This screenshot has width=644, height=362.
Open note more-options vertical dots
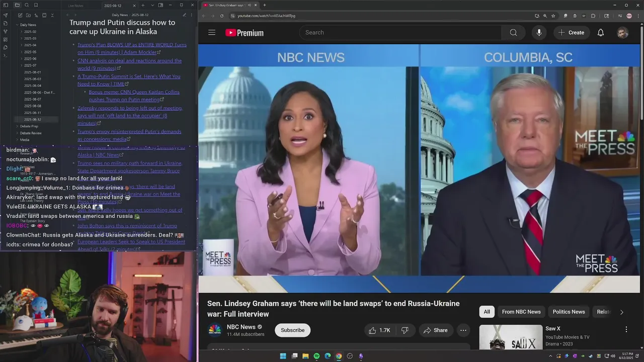pos(192,15)
